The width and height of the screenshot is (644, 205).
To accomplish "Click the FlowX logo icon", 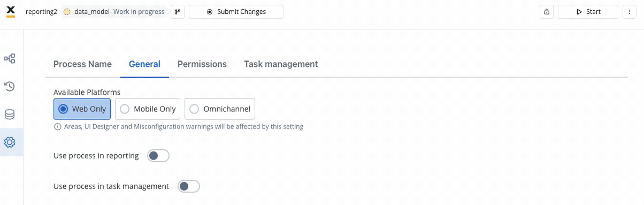I will tap(10, 11).
